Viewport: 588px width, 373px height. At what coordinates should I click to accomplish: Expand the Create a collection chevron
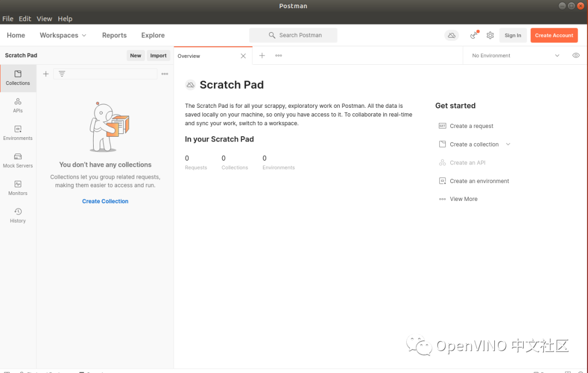click(508, 144)
